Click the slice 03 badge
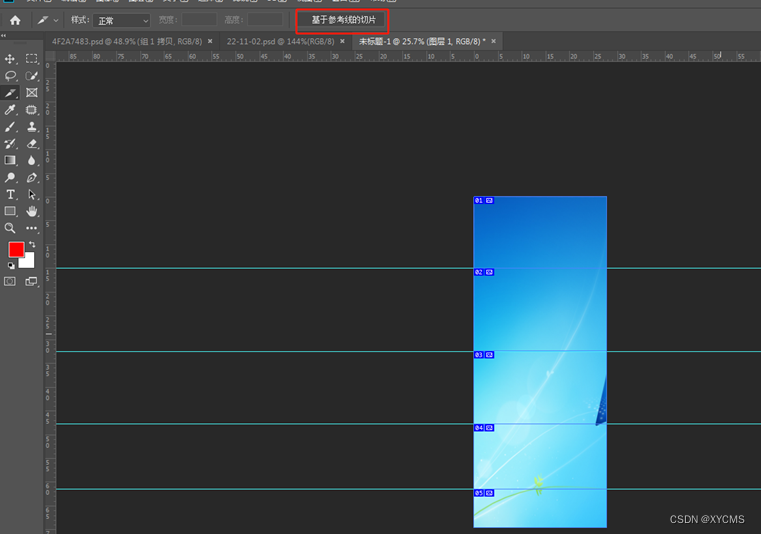 point(484,355)
